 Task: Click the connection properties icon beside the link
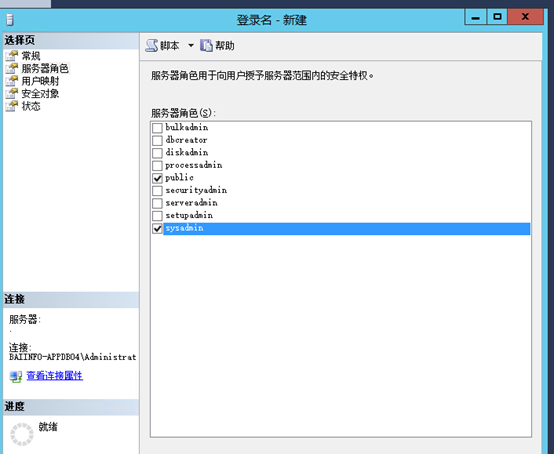pyautogui.click(x=16, y=376)
